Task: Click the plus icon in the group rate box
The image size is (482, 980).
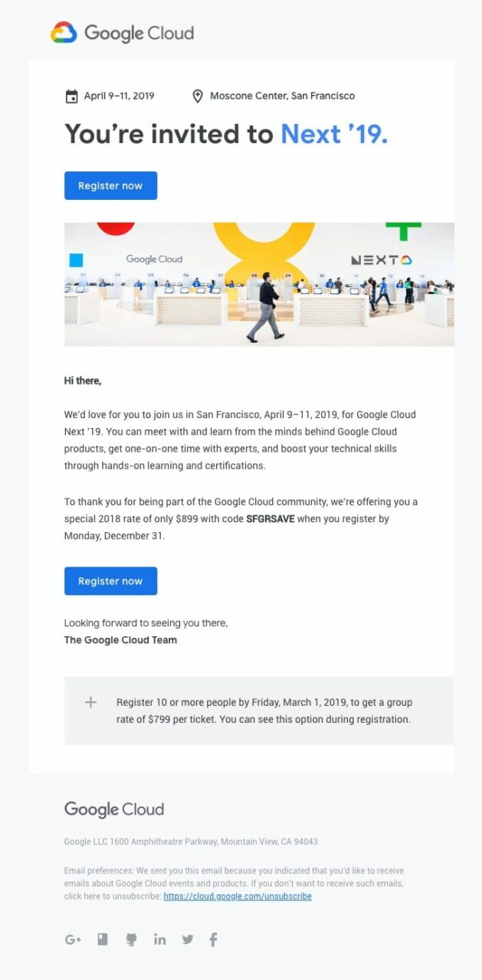Action: coord(90,702)
